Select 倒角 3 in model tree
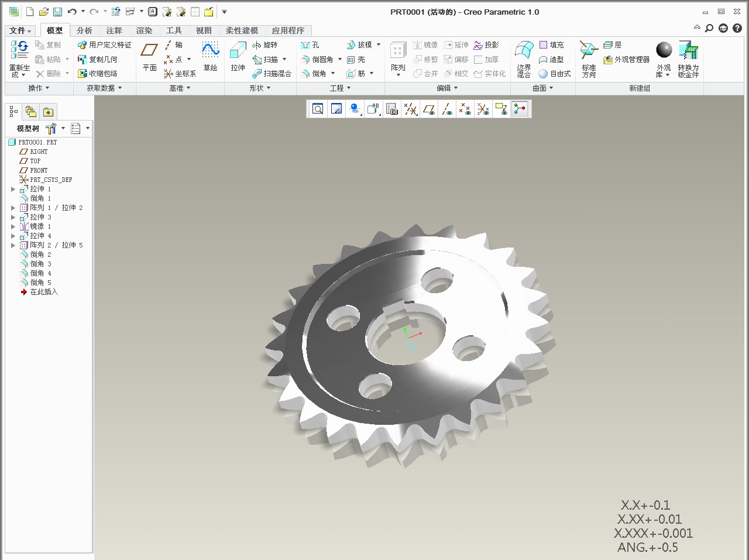Image resolution: width=749 pixels, height=560 pixels. (x=36, y=264)
